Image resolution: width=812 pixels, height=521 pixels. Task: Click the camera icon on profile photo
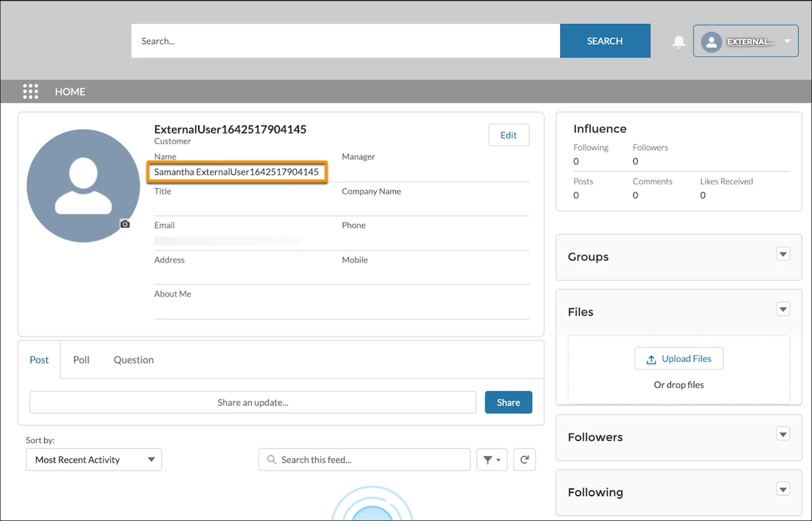coord(125,224)
